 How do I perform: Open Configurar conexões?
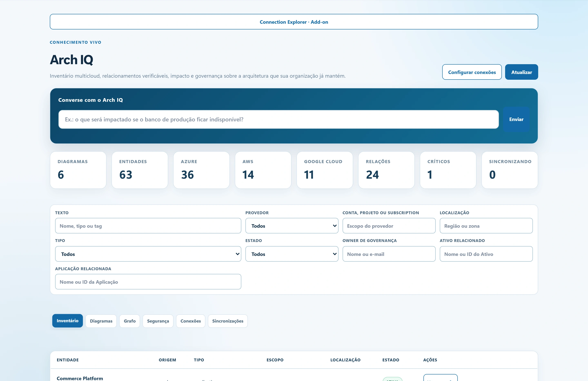(472, 72)
